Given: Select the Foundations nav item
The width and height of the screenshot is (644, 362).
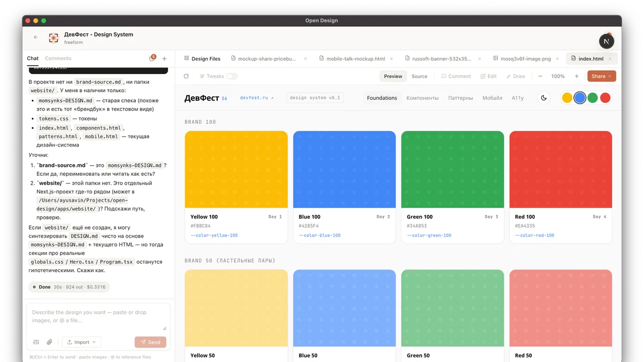Looking at the screenshot, I should pos(382,98).
